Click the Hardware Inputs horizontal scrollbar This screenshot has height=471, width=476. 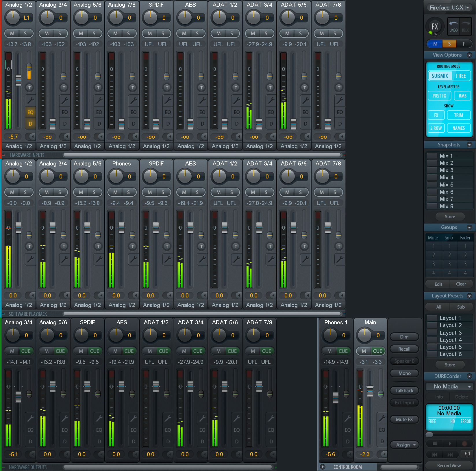203,155
